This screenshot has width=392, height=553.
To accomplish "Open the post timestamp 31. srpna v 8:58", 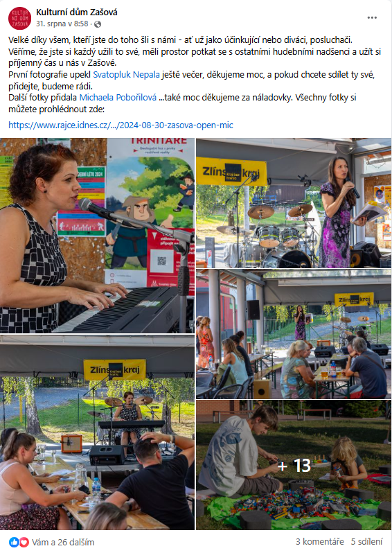I will click(62, 24).
